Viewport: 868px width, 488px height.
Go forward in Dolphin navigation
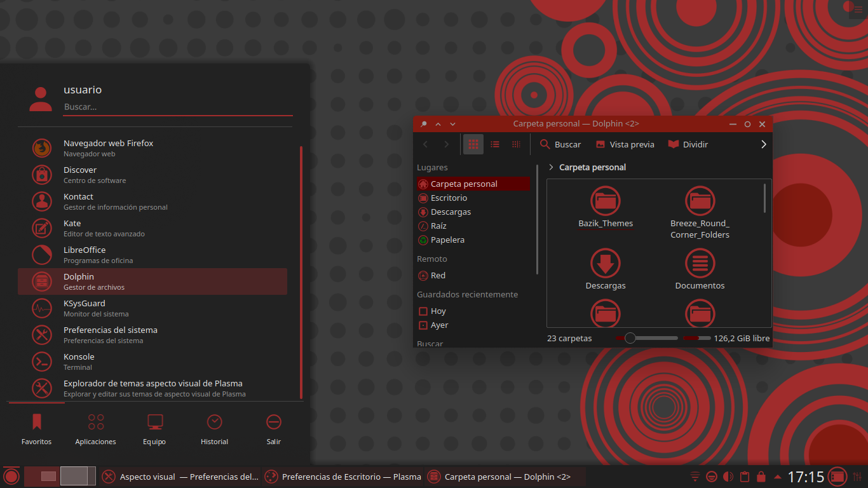point(447,144)
